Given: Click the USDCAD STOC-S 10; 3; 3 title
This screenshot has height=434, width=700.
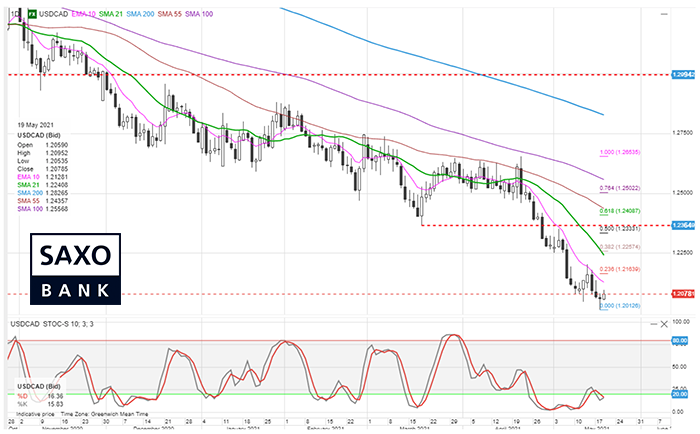Looking at the screenshot, I should (52, 324).
